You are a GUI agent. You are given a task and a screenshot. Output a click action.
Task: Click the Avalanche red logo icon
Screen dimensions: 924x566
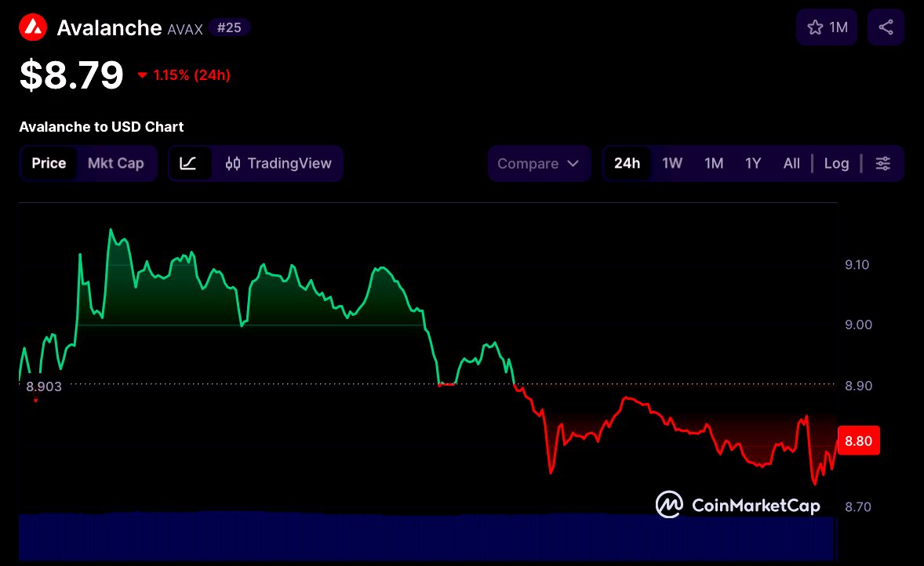click(x=33, y=27)
